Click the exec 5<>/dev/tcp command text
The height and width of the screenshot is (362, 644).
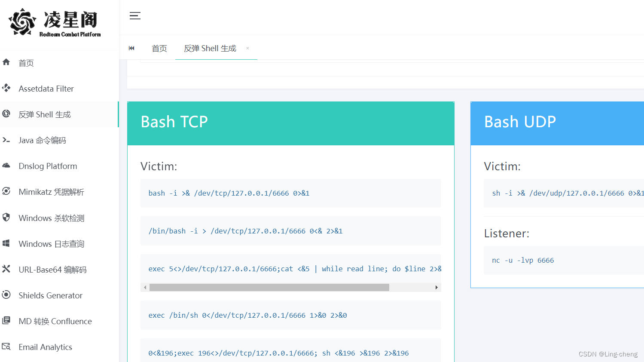pos(295,269)
